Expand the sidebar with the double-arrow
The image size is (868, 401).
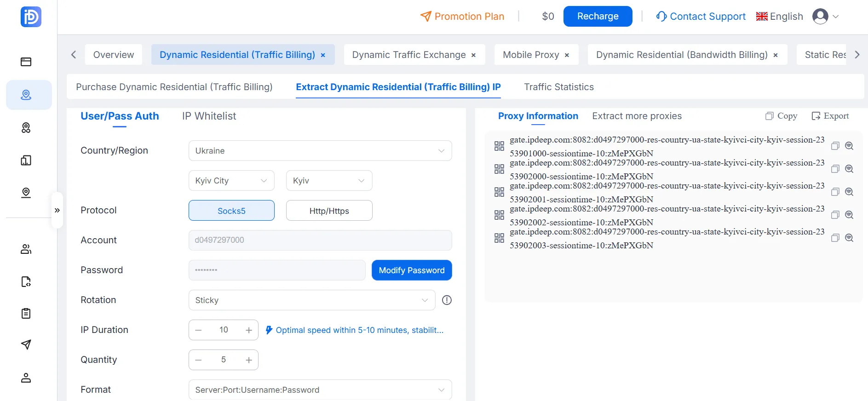click(57, 210)
